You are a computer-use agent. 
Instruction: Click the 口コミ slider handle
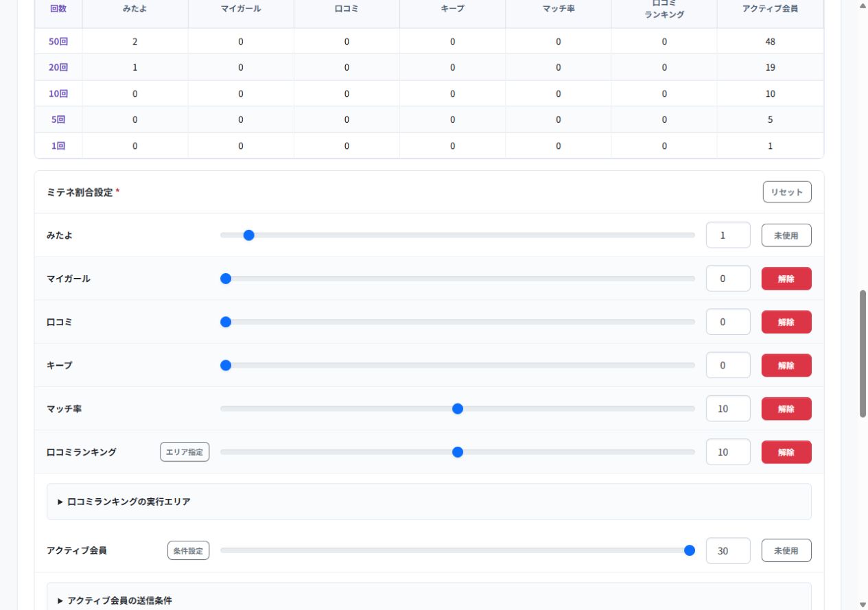tap(226, 322)
